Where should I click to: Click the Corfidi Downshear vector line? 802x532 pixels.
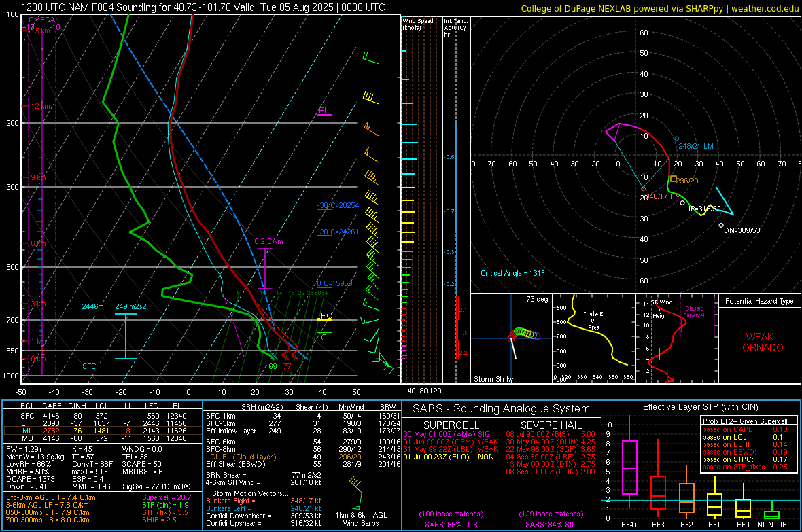[x=264, y=516]
